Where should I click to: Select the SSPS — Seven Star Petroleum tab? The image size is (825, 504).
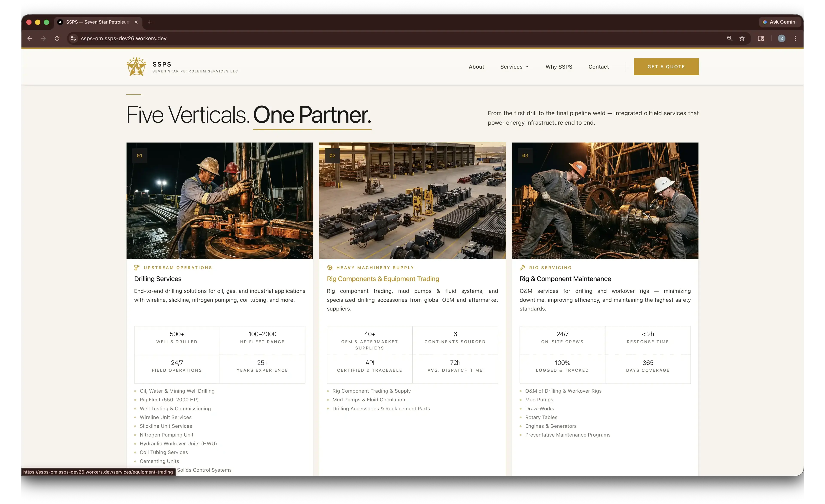pyautogui.click(x=98, y=22)
